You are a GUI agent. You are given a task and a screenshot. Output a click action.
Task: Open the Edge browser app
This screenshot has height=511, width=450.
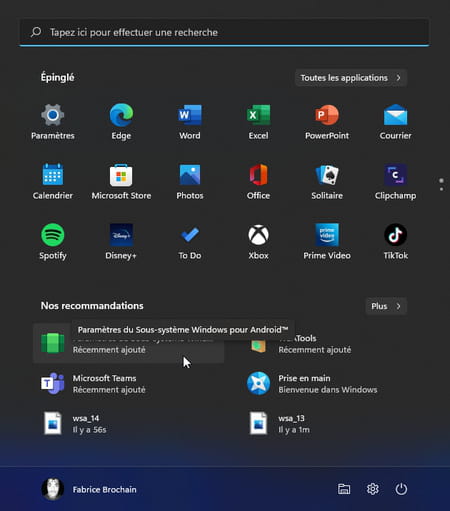(x=121, y=122)
